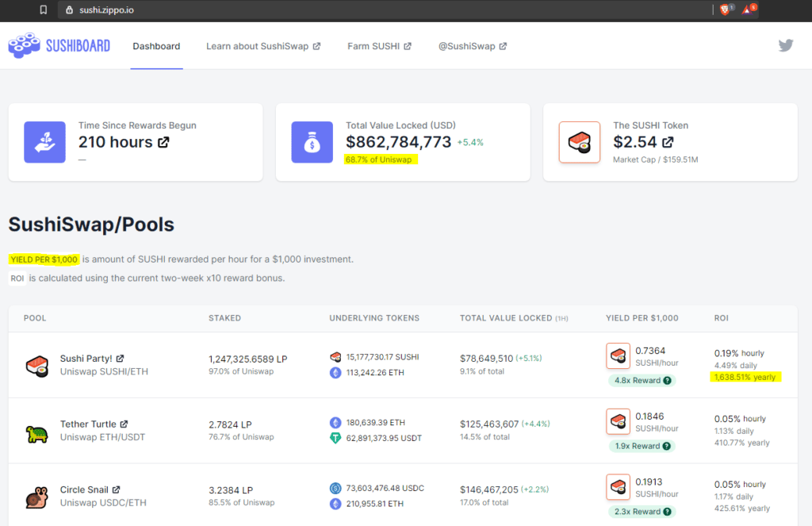Click USDC icon beside 73,603,476.48 USDC
The width and height of the screenshot is (812, 526).
coord(335,488)
